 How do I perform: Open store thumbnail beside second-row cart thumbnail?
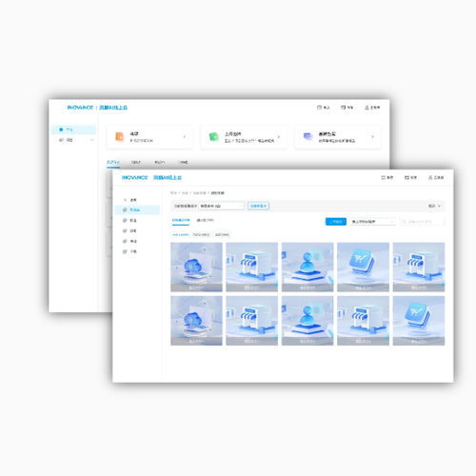coord(363,321)
